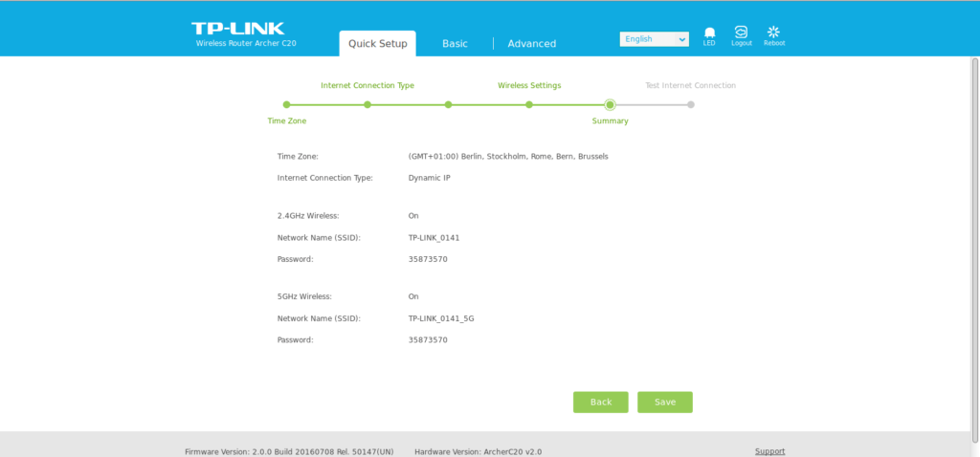Save the setup summary

pos(664,403)
